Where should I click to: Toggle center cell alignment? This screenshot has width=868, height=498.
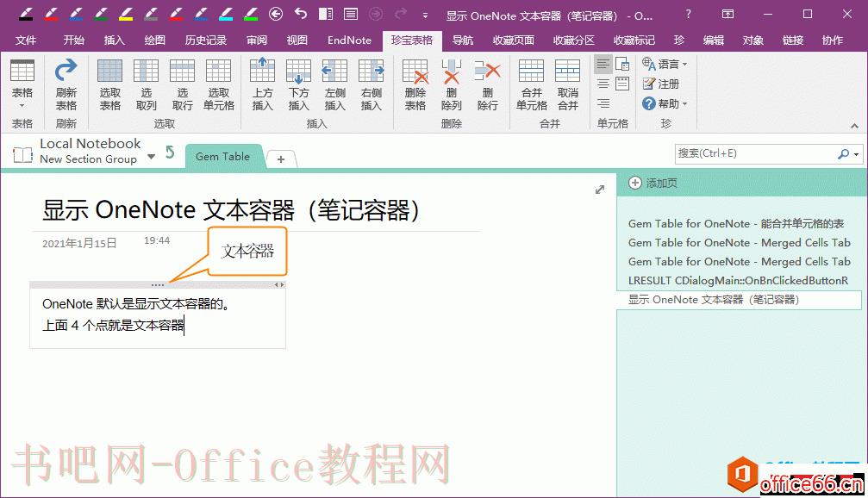(x=603, y=84)
